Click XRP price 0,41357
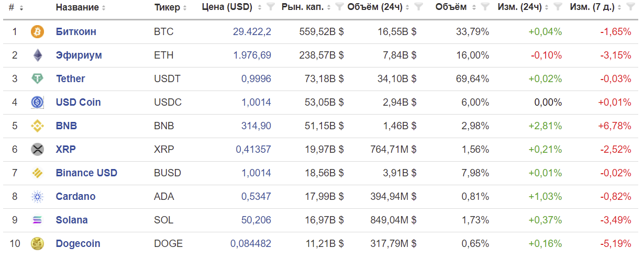 click(x=253, y=150)
